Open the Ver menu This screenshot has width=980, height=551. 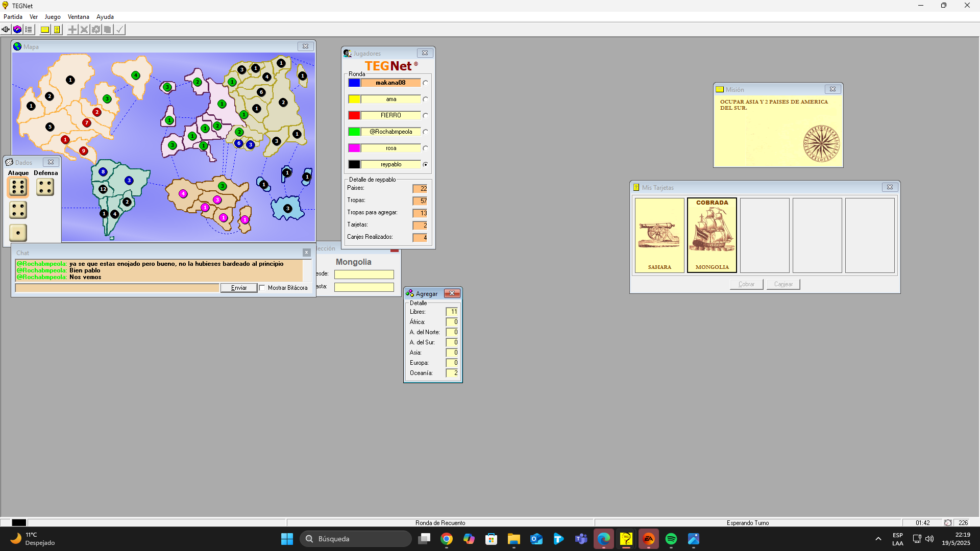[x=34, y=17]
